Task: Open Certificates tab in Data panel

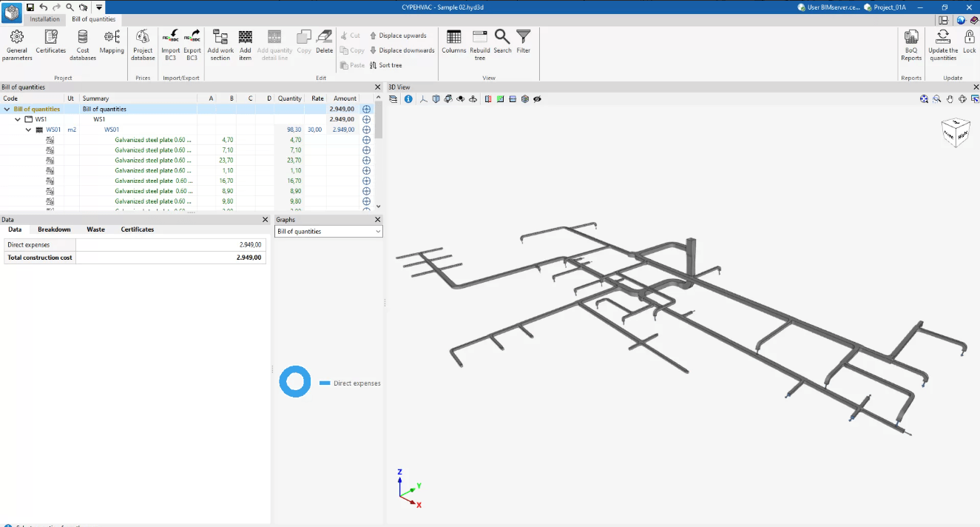Action: tap(138, 229)
